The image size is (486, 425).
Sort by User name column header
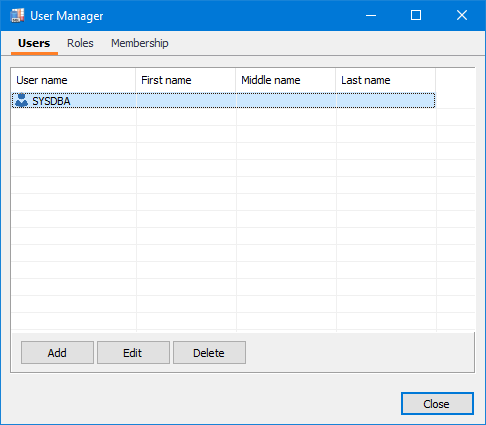[73, 80]
